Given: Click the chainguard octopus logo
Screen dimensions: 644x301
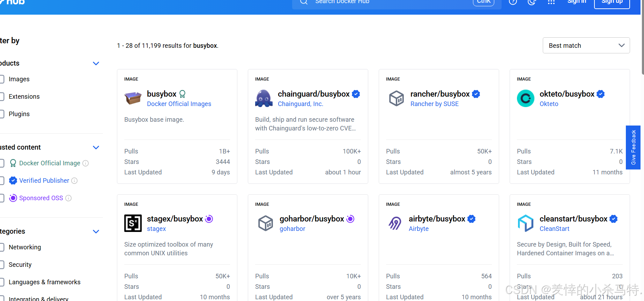Looking at the screenshot, I should [264, 98].
